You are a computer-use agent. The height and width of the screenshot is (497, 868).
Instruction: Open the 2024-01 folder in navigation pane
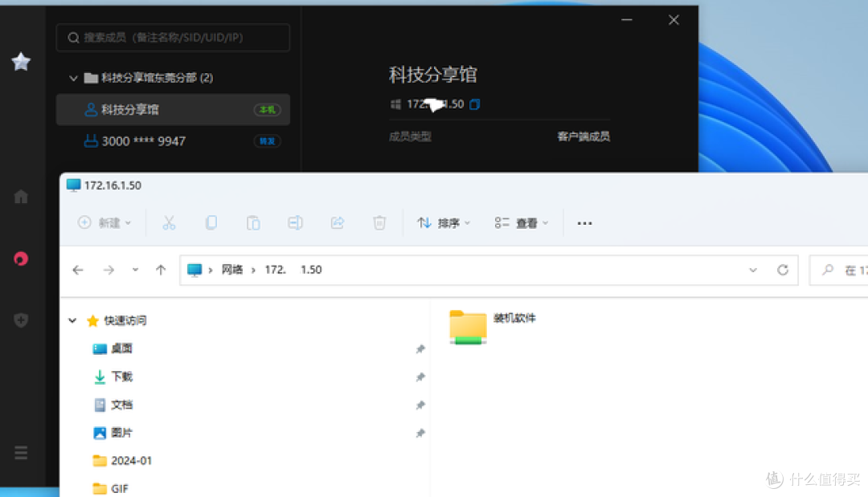(x=131, y=461)
